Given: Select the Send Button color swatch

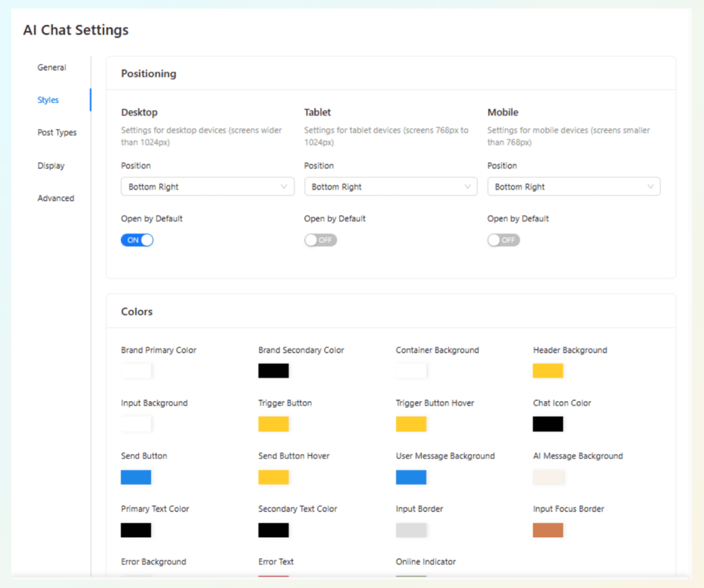Looking at the screenshot, I should [x=135, y=477].
